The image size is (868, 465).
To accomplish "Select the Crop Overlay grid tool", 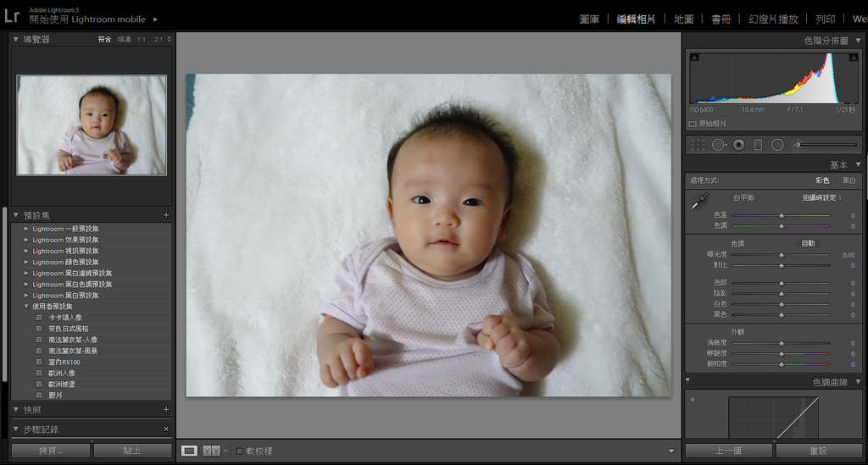I will click(x=698, y=145).
